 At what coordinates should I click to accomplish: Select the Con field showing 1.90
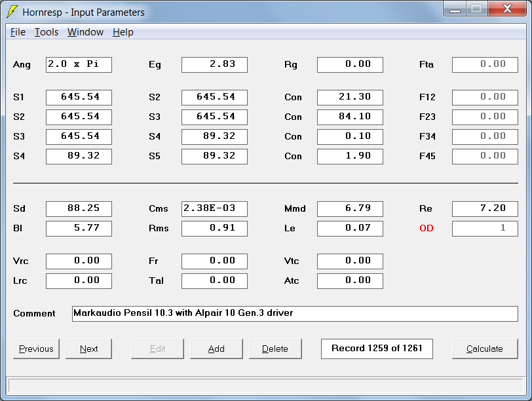tap(350, 157)
